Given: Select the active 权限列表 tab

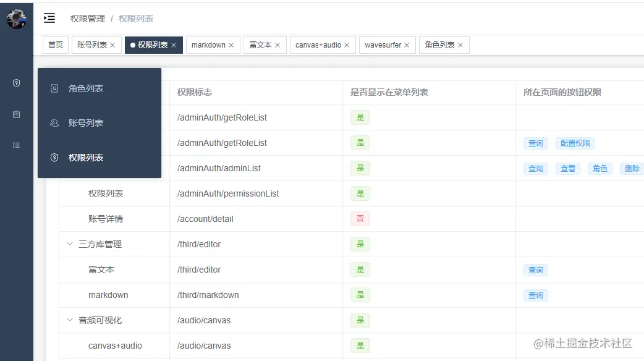Looking at the screenshot, I should click(153, 45).
